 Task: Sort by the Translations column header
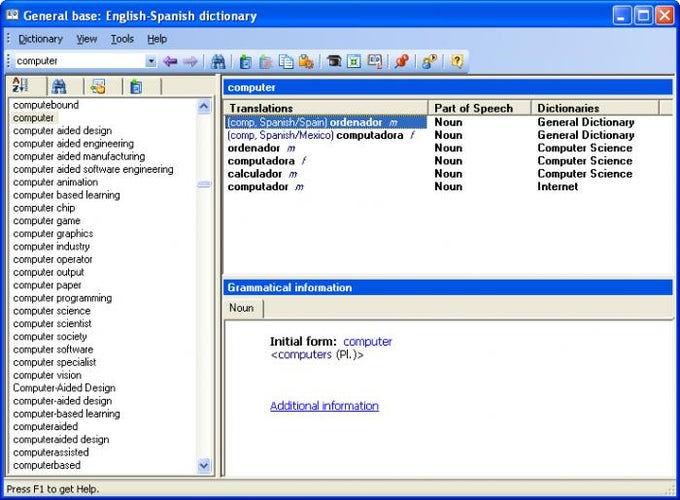click(325, 108)
